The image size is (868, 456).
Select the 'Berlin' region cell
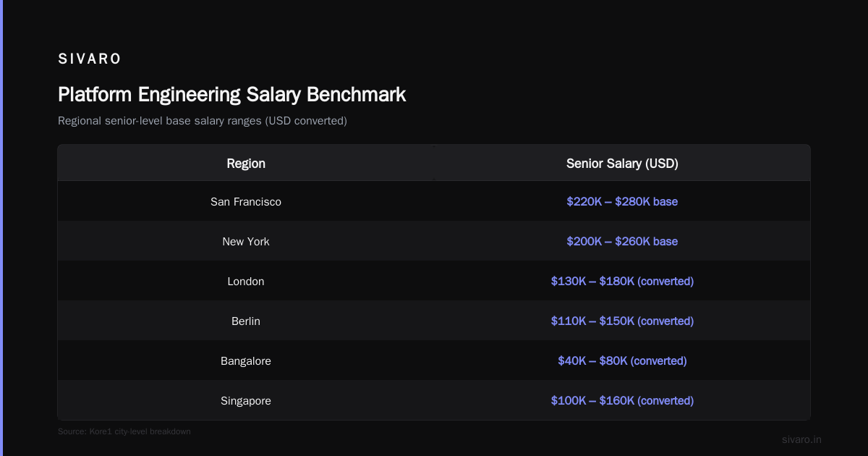pyautogui.click(x=246, y=321)
